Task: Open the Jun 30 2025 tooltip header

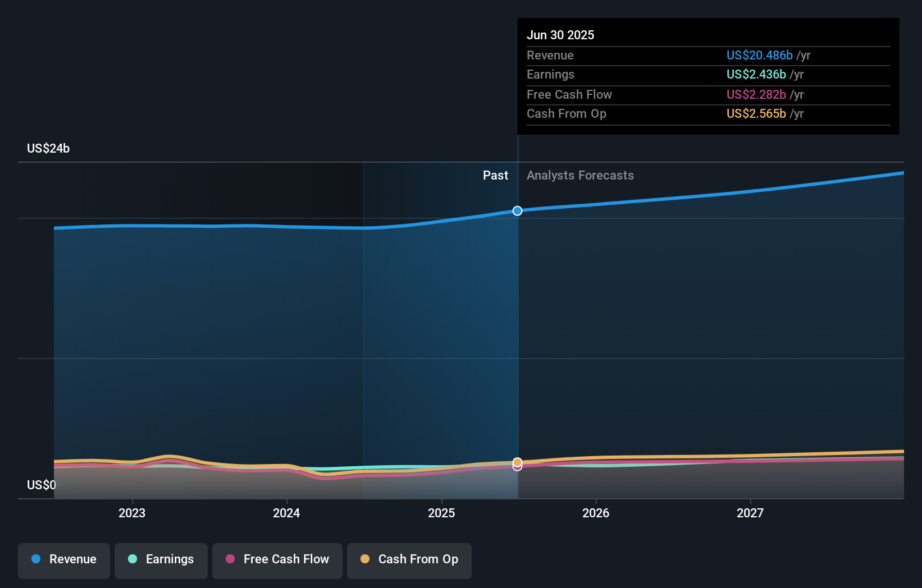Action: click(x=560, y=35)
